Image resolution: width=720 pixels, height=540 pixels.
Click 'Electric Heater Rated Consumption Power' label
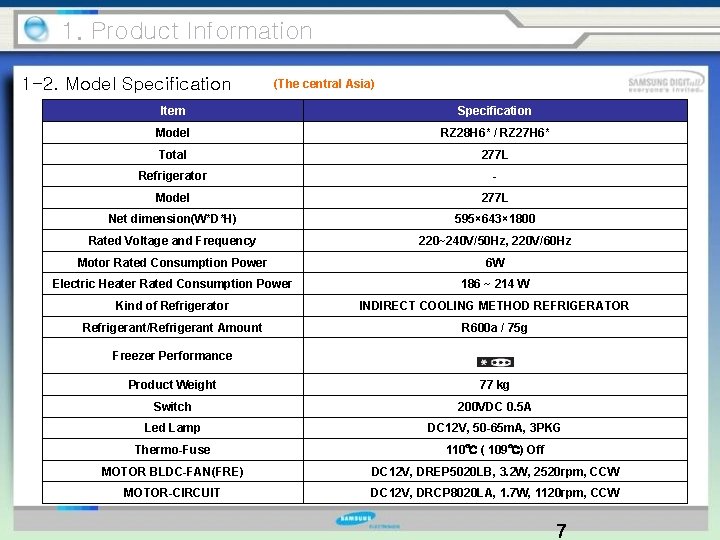[x=172, y=284]
